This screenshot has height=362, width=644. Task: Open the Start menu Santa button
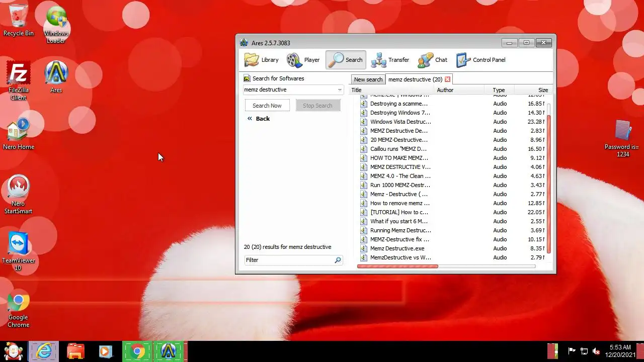[x=14, y=351]
